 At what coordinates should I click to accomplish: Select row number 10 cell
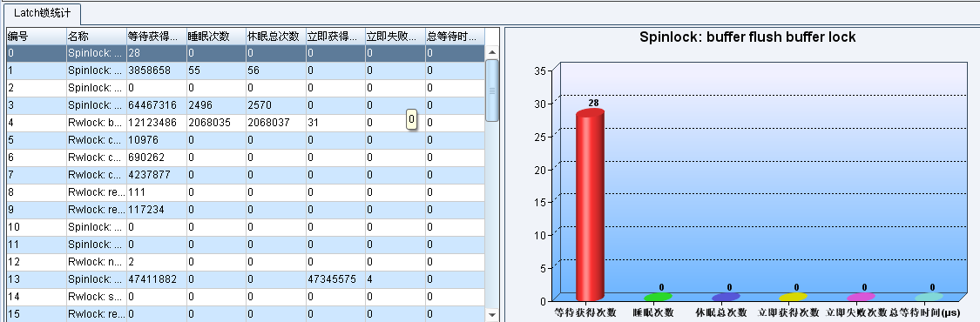coord(37,227)
